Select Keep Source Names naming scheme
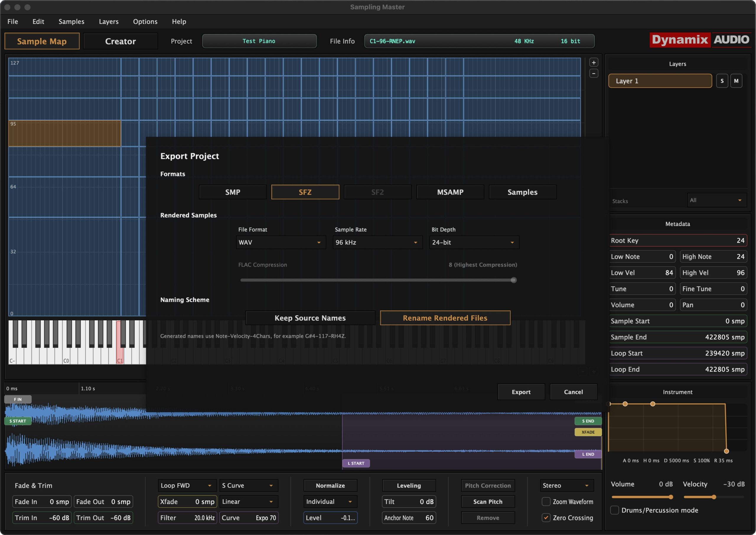The width and height of the screenshot is (756, 535). pyautogui.click(x=310, y=318)
